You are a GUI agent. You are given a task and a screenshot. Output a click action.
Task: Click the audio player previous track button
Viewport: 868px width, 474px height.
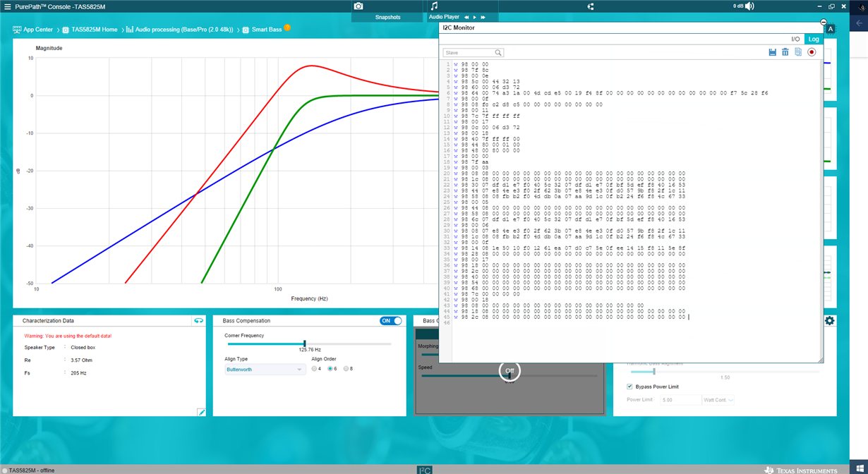(466, 17)
